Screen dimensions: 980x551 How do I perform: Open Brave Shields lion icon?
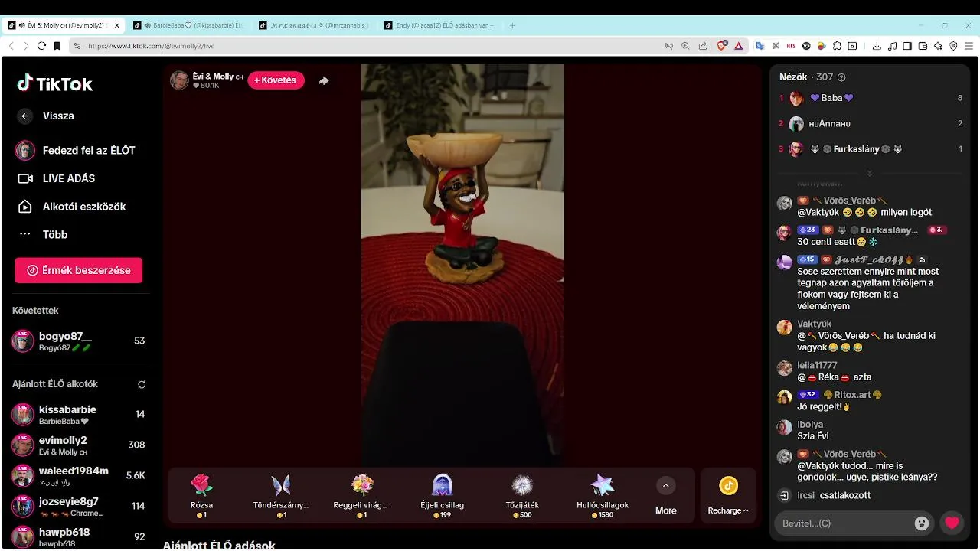721,46
